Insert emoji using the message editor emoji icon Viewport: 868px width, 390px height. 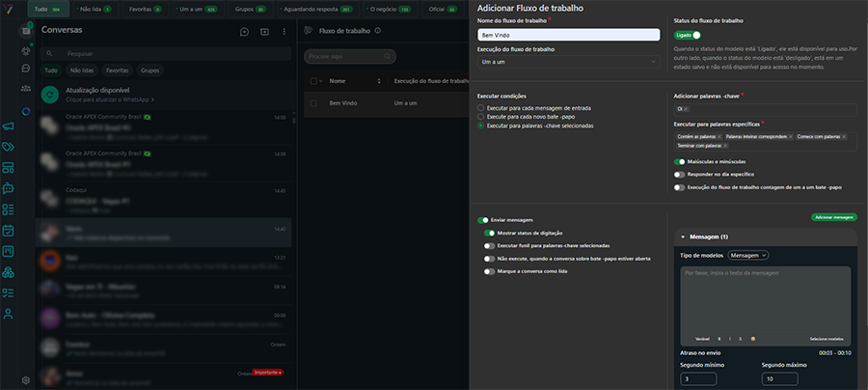(x=752, y=339)
